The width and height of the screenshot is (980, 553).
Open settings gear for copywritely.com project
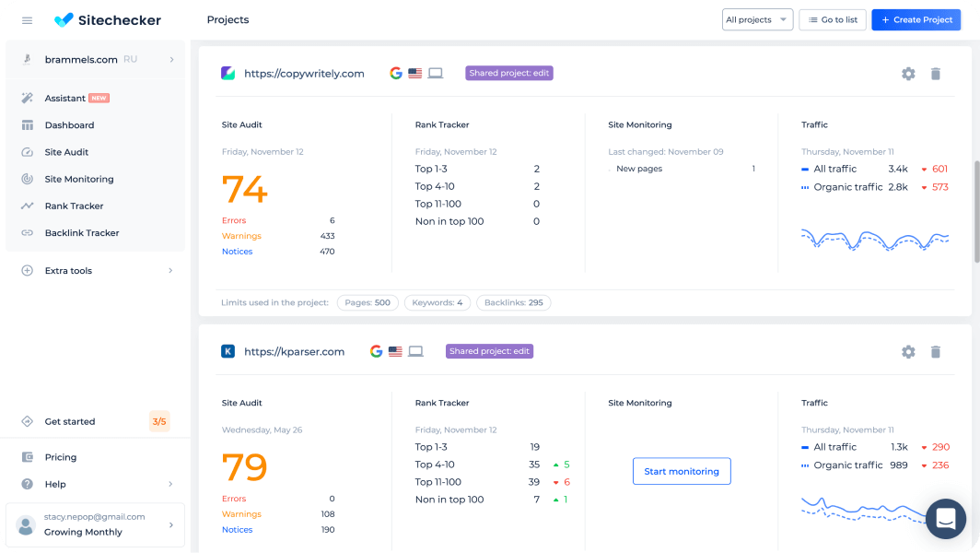coord(908,74)
